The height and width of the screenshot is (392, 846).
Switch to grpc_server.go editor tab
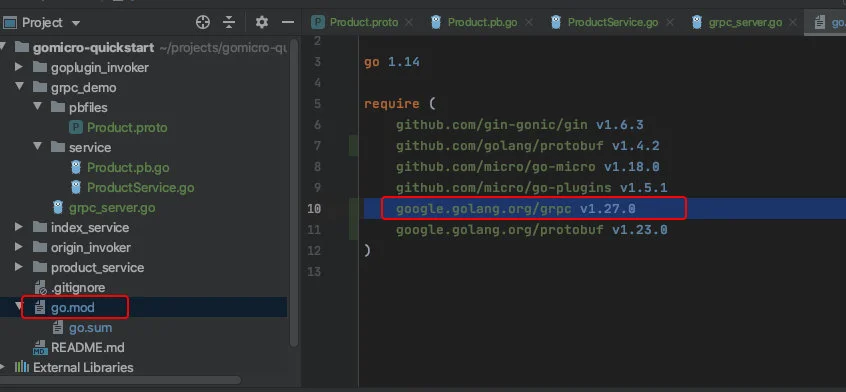pos(745,22)
